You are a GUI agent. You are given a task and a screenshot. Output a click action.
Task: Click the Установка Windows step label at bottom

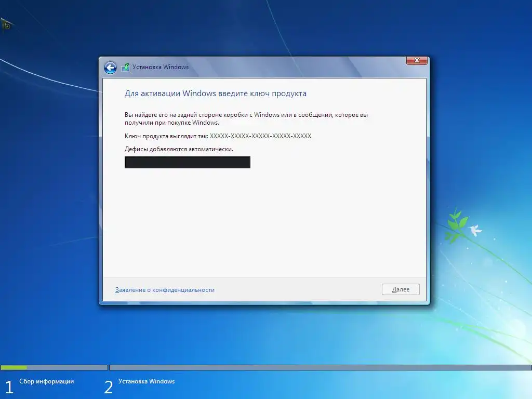click(x=147, y=381)
